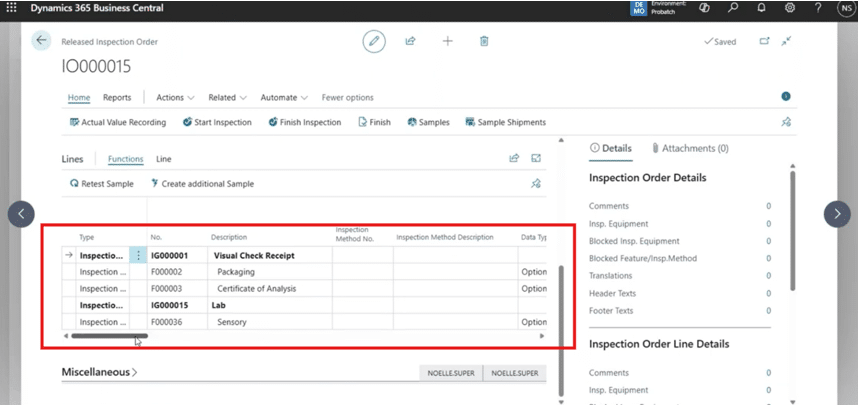Open Copilot from the top bar
This screenshot has height=405, width=859.
705,8
